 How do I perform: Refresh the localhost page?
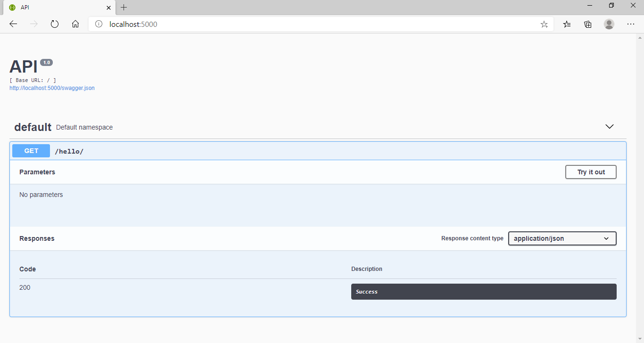pyautogui.click(x=55, y=24)
